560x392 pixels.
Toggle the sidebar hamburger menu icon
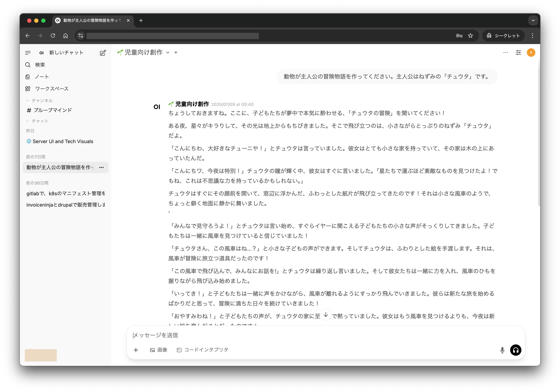(28, 53)
